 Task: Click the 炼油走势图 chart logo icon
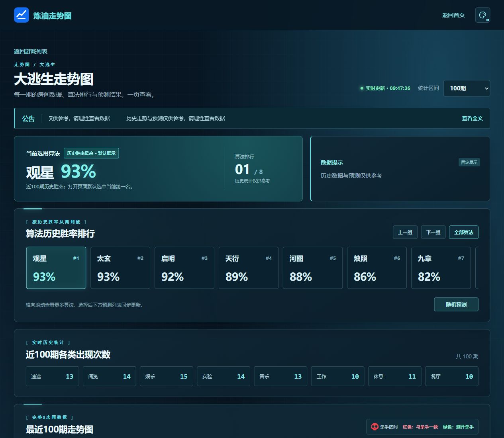[22, 15]
